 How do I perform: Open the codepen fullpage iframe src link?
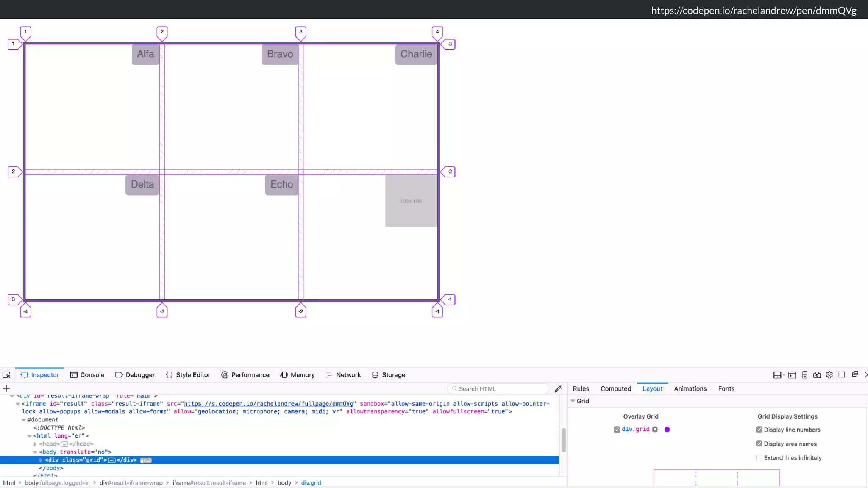pyautogui.click(x=268, y=404)
